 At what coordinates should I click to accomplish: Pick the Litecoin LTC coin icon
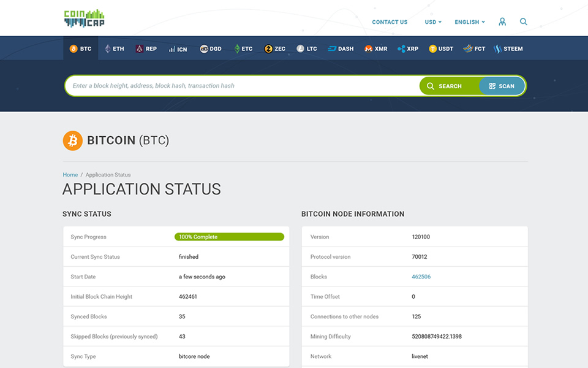[300, 48]
